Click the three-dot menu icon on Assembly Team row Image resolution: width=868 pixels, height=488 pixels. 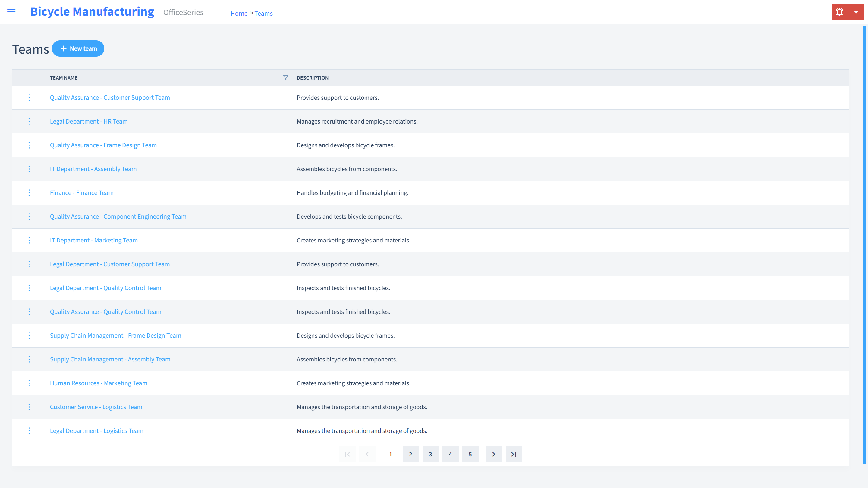pyautogui.click(x=29, y=169)
